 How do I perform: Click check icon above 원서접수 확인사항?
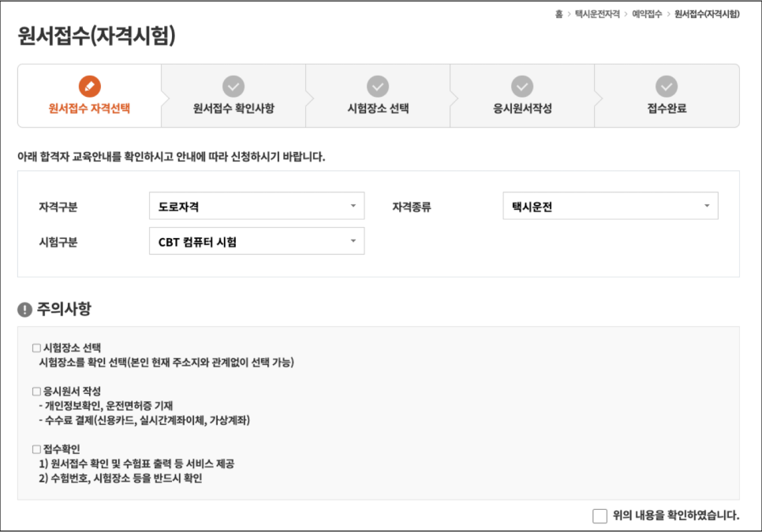pos(233,87)
